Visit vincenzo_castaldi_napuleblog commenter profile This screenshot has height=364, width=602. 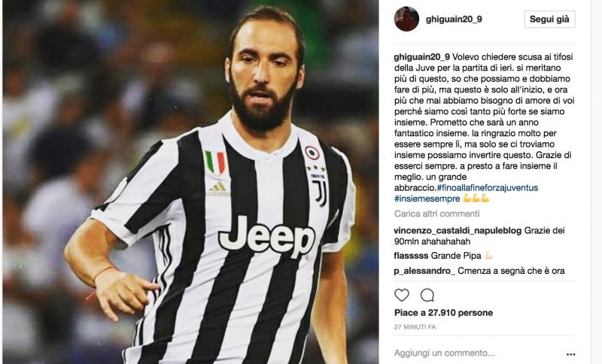(x=458, y=231)
